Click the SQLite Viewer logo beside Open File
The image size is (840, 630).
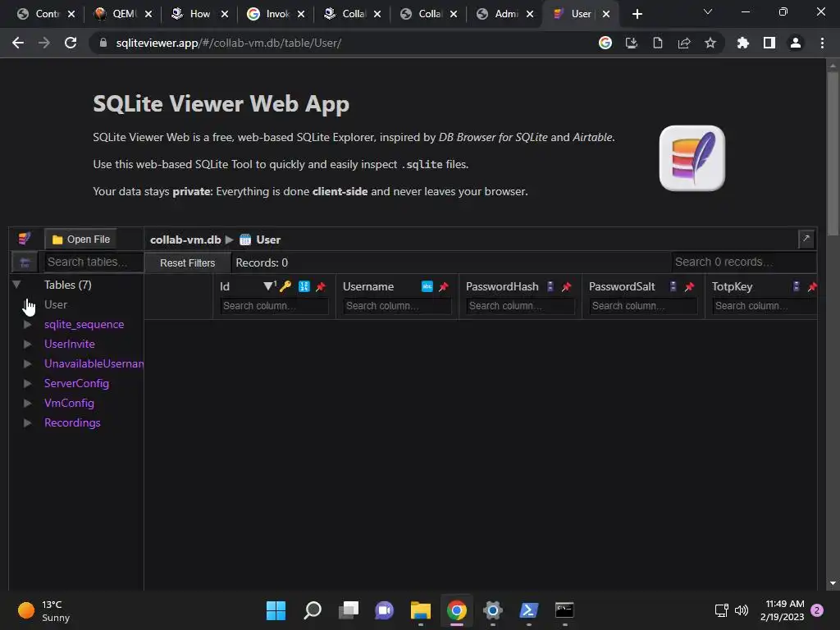[24, 239]
